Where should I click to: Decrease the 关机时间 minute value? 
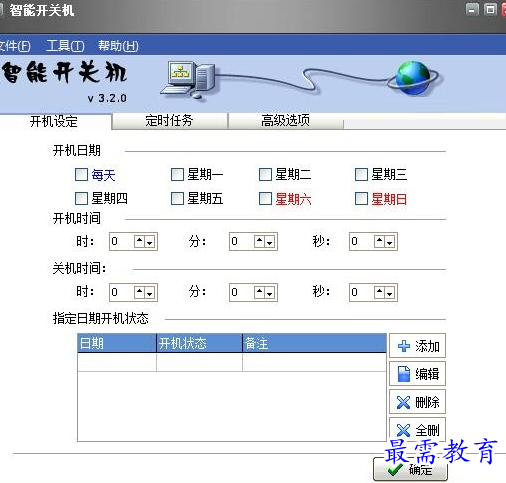coord(270,293)
